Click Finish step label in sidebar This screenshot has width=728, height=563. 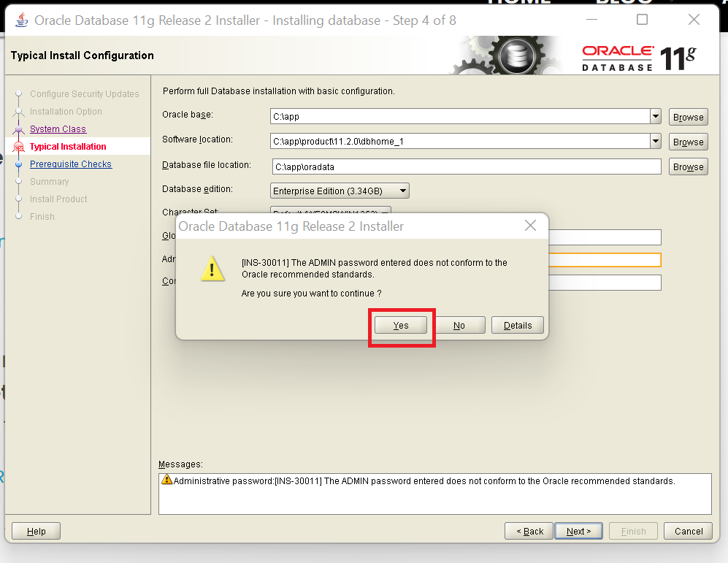pyautogui.click(x=42, y=217)
